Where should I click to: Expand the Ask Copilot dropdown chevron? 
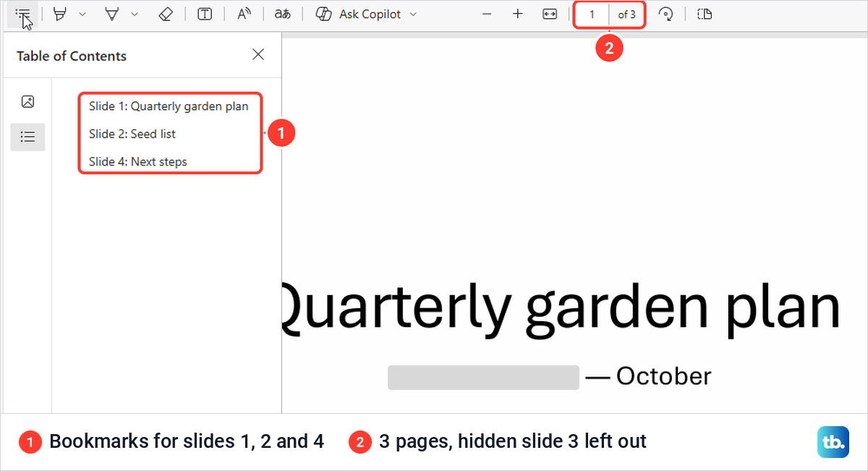(413, 14)
